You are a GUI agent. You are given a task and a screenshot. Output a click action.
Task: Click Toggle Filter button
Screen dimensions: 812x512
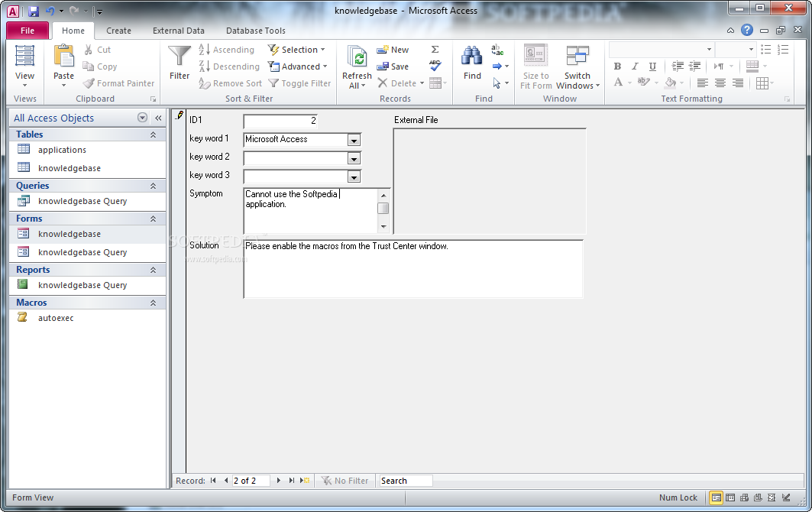[300, 83]
